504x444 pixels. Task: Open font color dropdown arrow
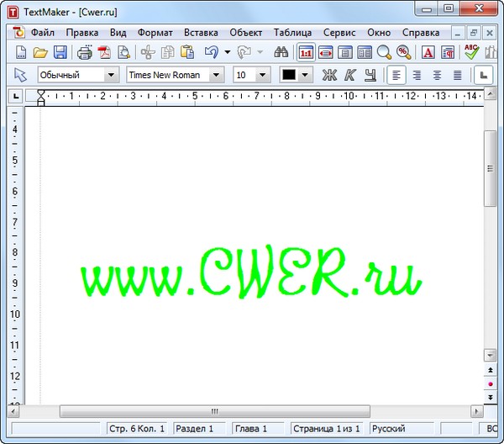[305, 75]
